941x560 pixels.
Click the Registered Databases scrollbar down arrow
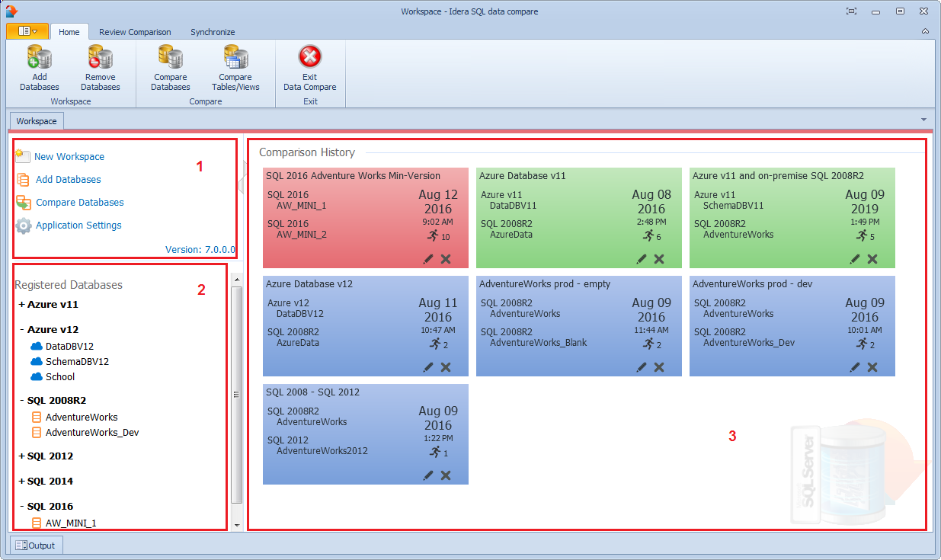click(x=236, y=525)
